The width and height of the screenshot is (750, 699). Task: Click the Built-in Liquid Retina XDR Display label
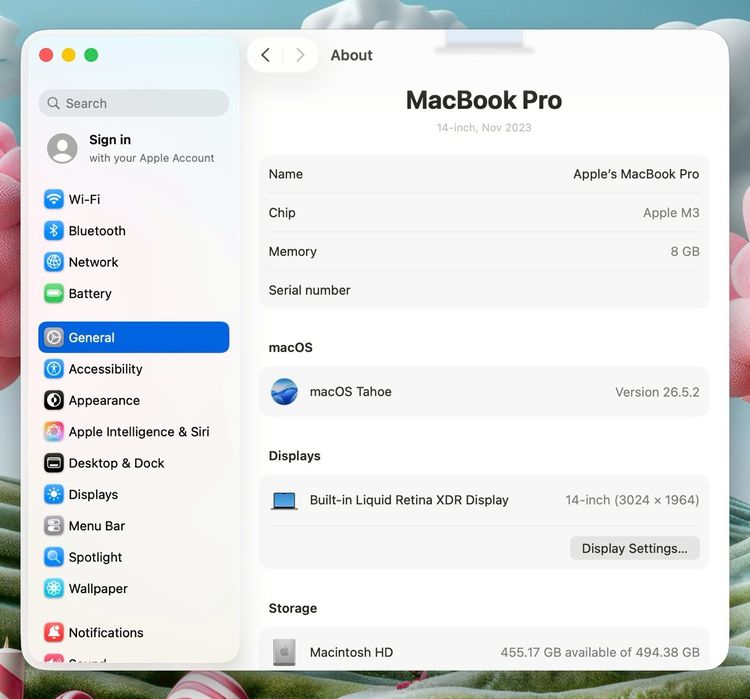(x=409, y=500)
